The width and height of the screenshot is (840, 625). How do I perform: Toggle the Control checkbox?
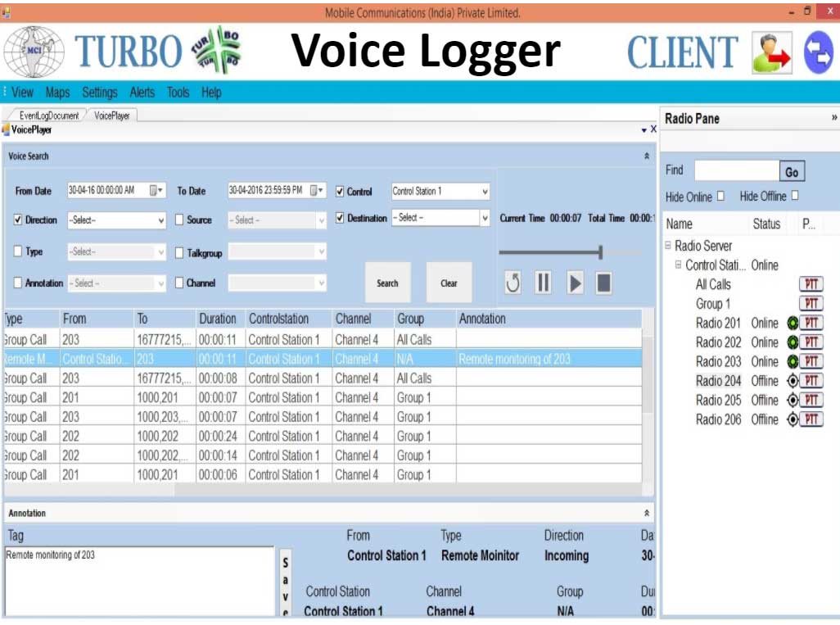(340, 192)
